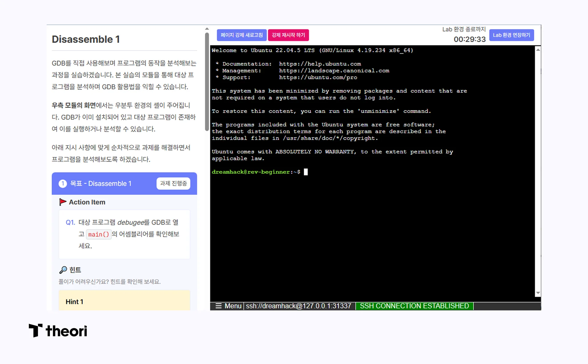Screen dimensions: 588x364
Task: Click the magnifier icon next to 힌트
Action: [63, 270]
